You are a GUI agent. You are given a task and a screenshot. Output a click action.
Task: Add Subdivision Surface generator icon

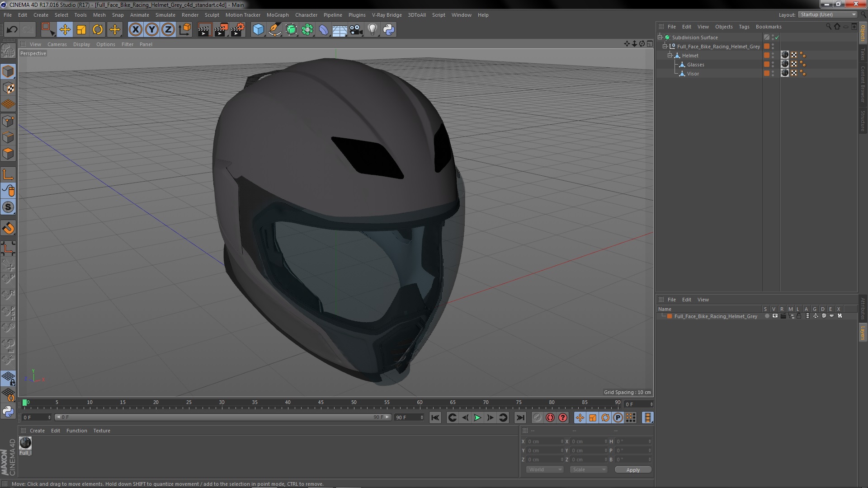coord(292,30)
